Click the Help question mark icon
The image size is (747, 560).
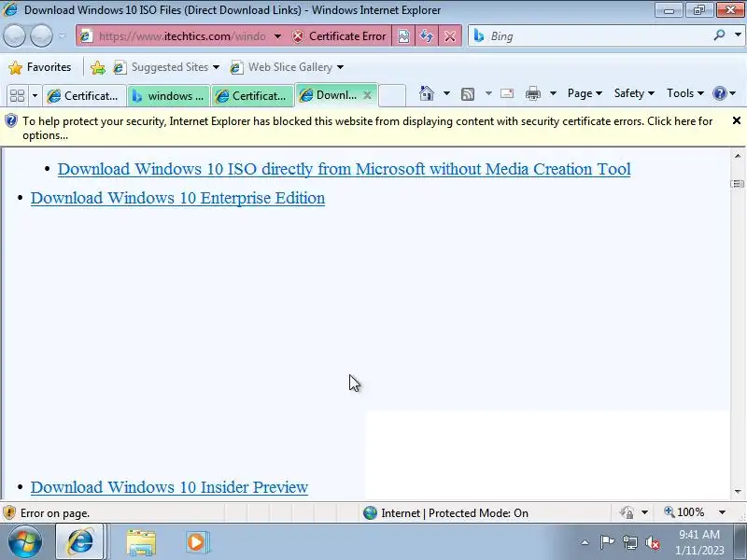(x=719, y=93)
